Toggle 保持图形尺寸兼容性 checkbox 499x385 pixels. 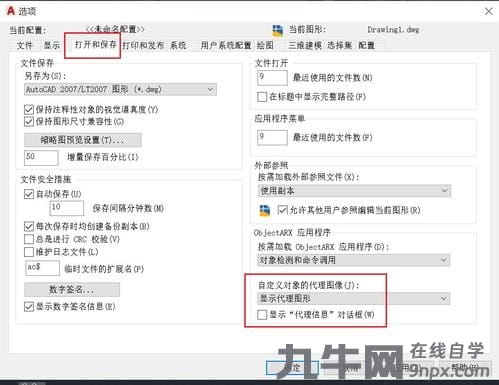[29, 121]
